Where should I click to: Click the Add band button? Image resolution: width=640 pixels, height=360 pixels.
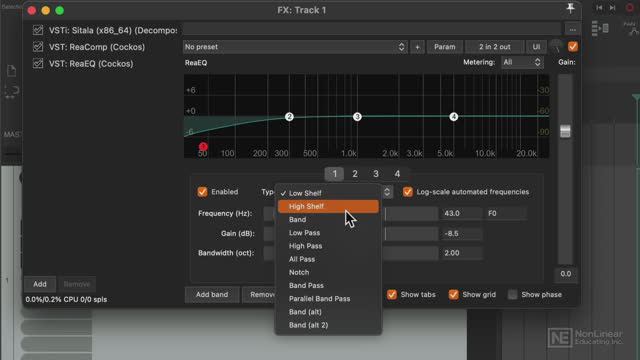click(212, 295)
